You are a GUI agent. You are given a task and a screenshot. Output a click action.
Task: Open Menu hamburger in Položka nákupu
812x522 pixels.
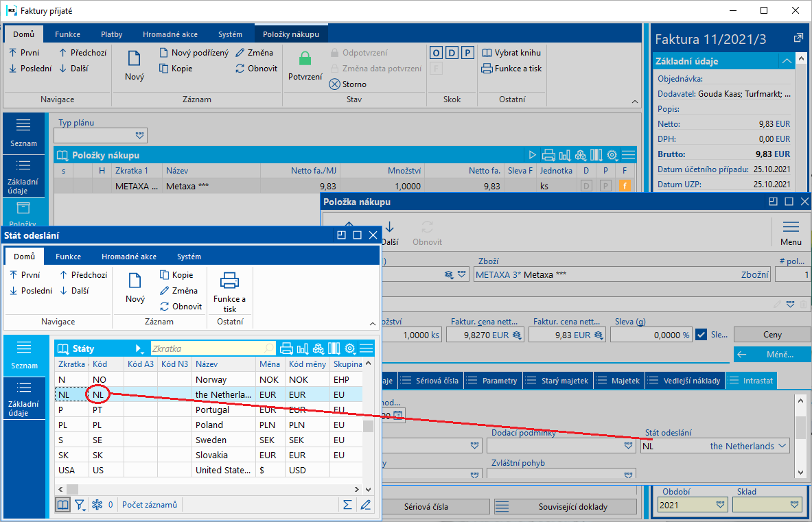pyautogui.click(x=791, y=227)
